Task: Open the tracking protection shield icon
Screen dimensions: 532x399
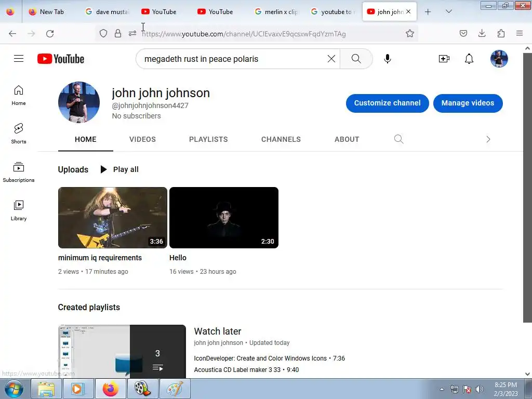Action: coord(103,33)
